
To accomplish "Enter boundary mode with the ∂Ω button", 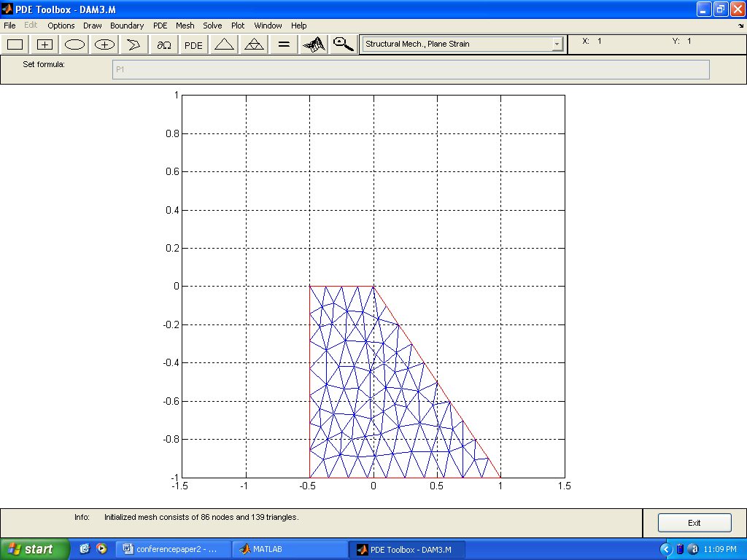I will click(x=163, y=44).
